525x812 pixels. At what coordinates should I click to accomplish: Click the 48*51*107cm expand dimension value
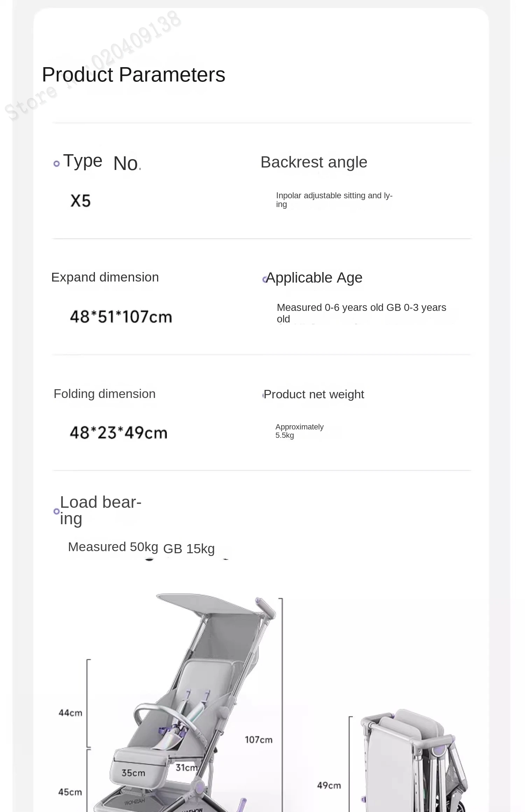121,317
